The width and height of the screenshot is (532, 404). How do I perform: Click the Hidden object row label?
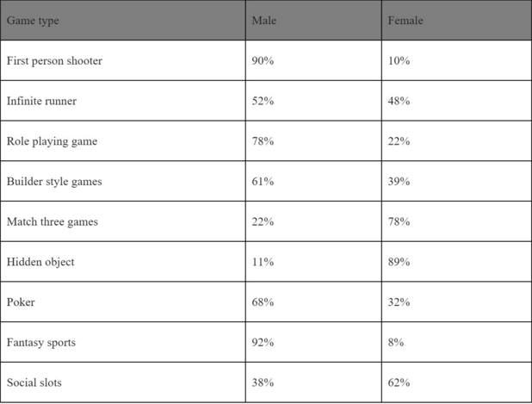pos(40,262)
